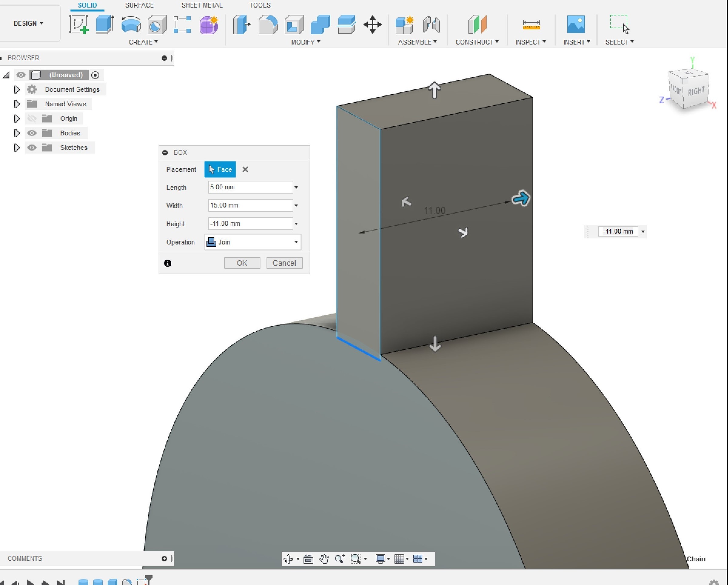Select the Create Form purple icon
This screenshot has height=585, width=728.
click(209, 24)
